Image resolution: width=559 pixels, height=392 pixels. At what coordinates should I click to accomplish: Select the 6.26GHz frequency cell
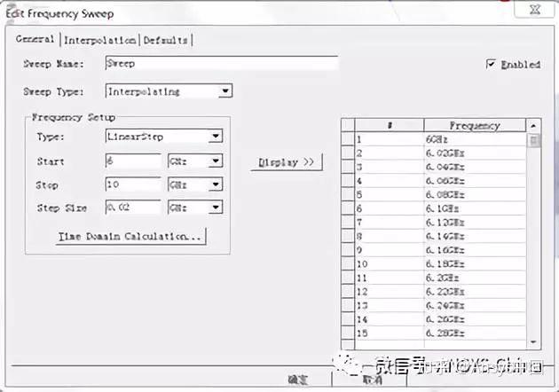(475, 319)
